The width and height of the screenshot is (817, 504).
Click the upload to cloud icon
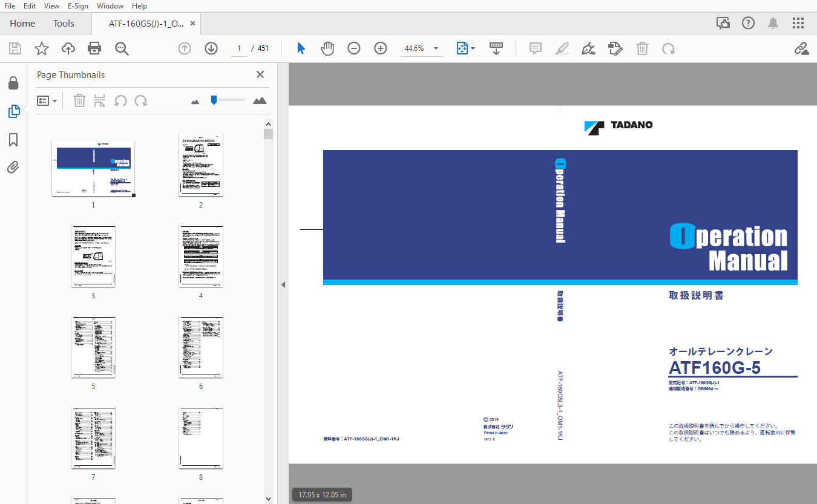(x=68, y=48)
